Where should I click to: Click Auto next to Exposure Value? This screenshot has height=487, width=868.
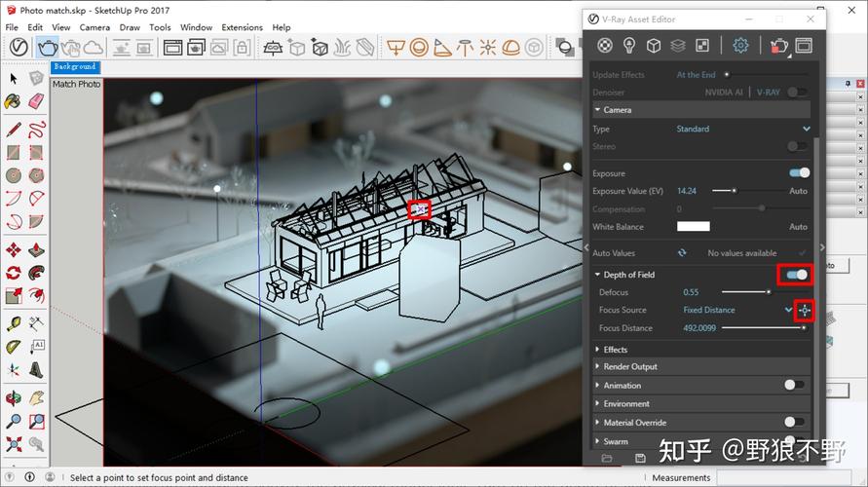tap(798, 191)
